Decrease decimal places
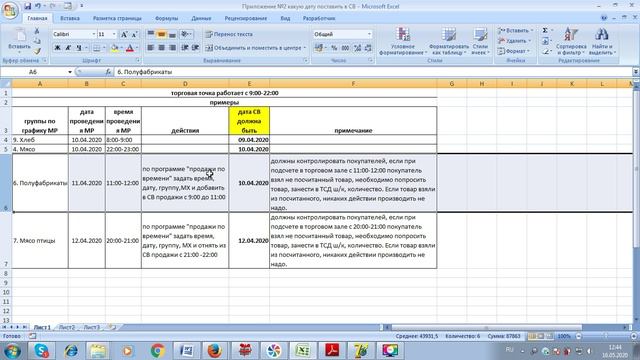Screen dimensions: 640x360 point(368,48)
